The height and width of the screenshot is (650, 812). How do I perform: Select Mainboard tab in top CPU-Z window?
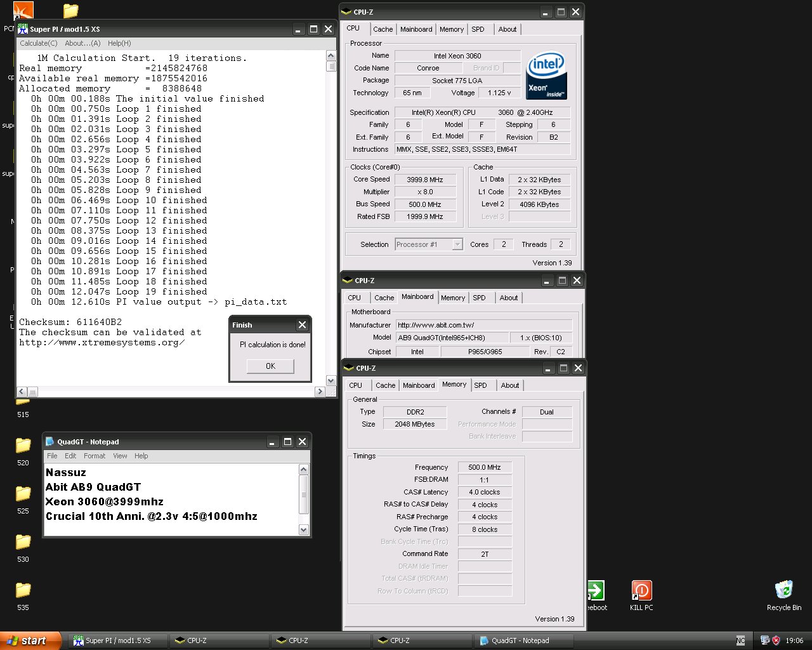coord(416,29)
